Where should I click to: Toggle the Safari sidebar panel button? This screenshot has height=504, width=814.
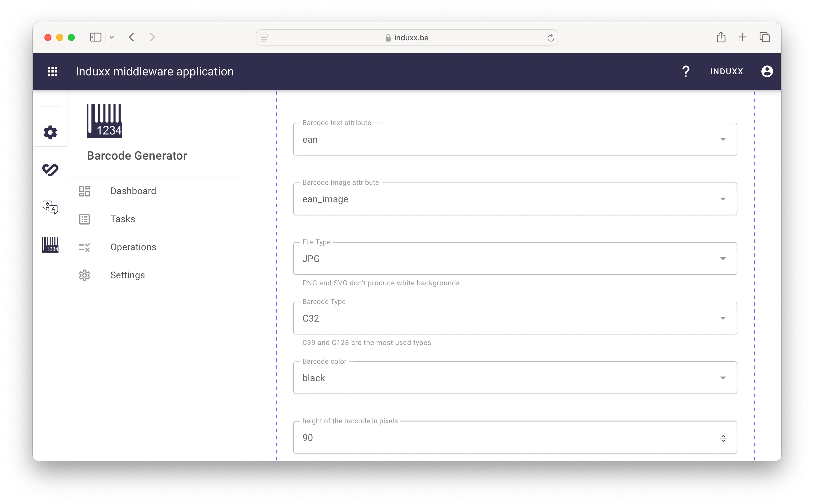pos(96,37)
